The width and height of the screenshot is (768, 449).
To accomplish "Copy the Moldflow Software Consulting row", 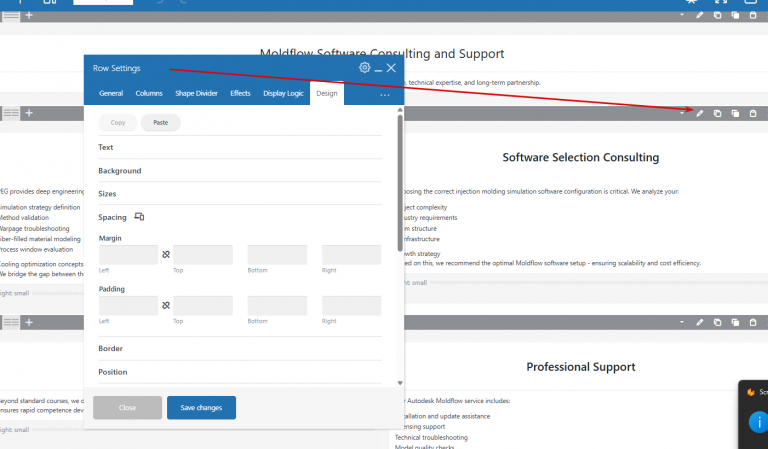I will pyautogui.click(x=718, y=15).
